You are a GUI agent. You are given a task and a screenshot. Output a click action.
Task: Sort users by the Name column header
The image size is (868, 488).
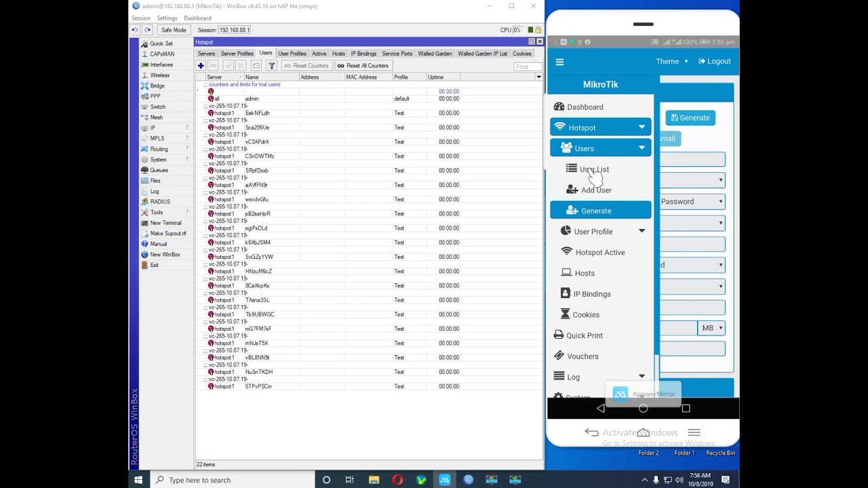click(x=271, y=77)
